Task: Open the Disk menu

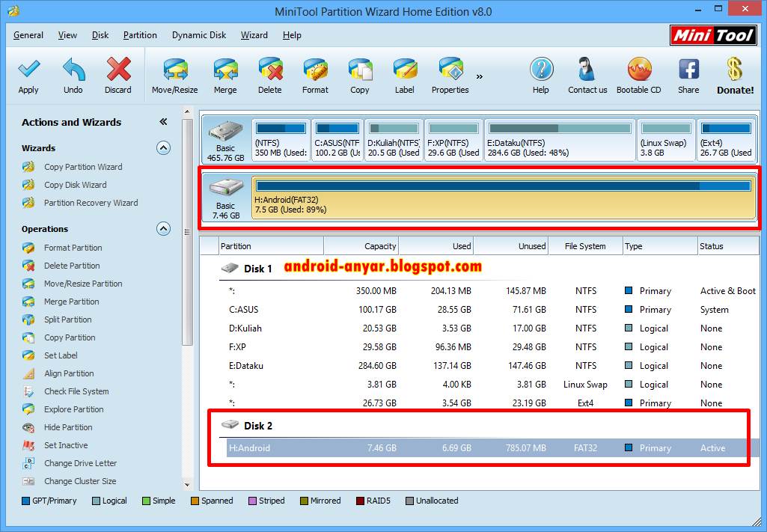Action: [100, 35]
